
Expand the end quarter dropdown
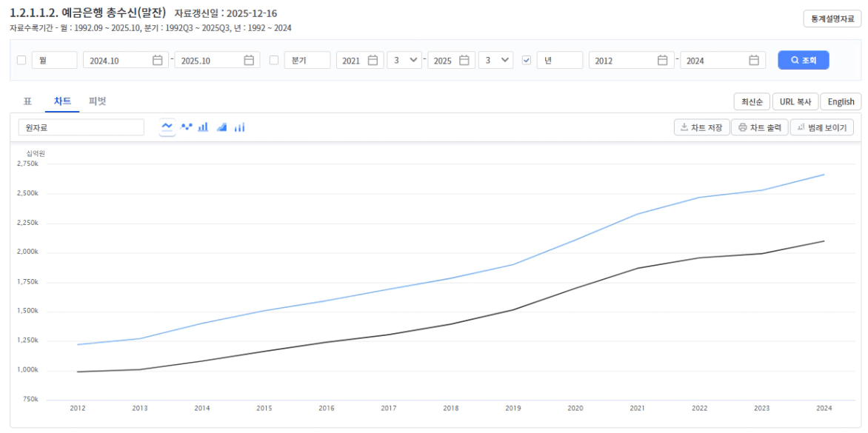[x=496, y=61]
